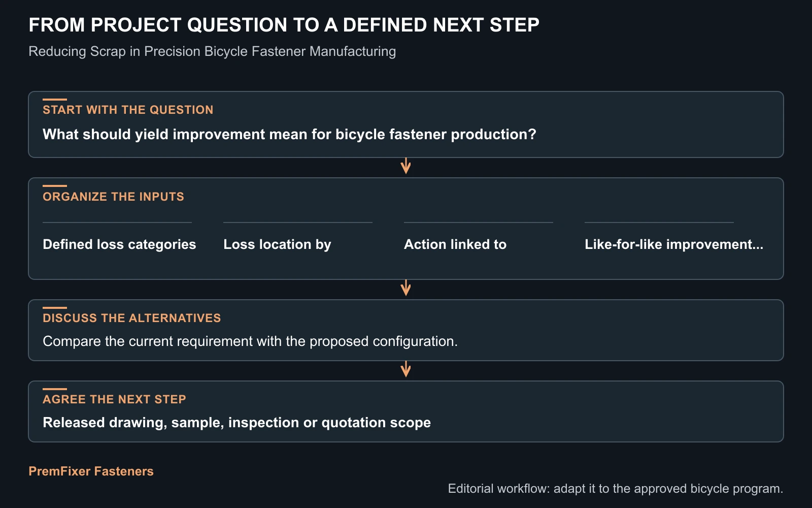
Task: Select Defined loss categories item
Action: click(x=119, y=244)
